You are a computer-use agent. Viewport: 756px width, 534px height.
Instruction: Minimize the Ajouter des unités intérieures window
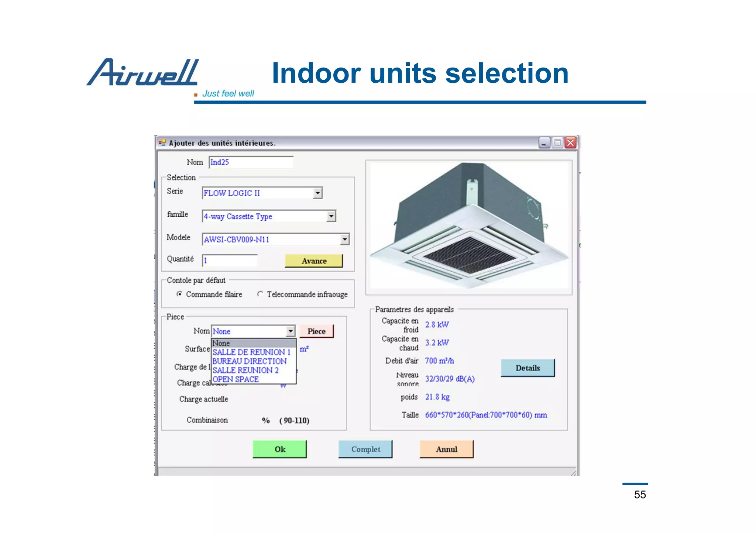coord(544,142)
